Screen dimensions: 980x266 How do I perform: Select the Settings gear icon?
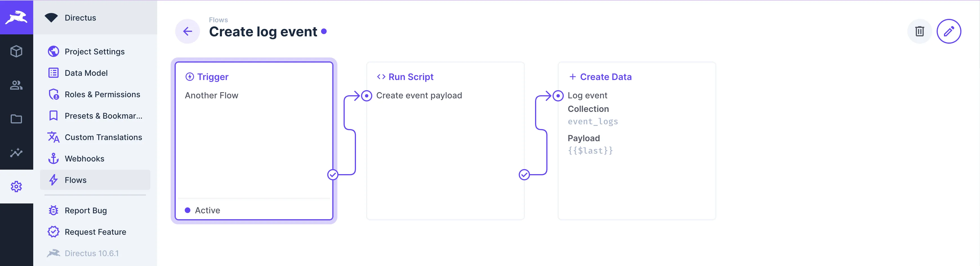click(x=17, y=186)
